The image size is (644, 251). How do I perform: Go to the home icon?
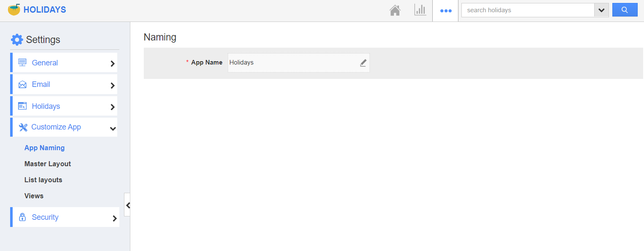[395, 10]
